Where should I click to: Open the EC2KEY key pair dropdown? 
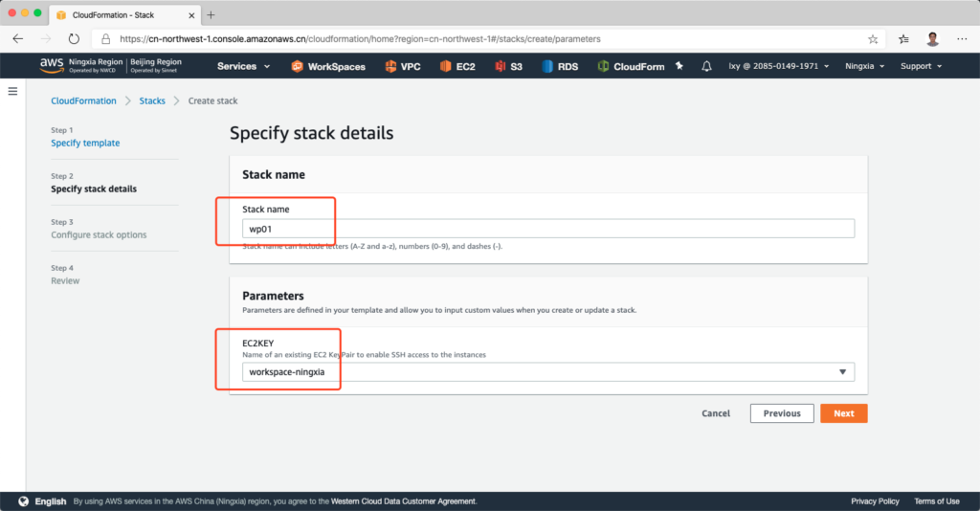[547, 372]
